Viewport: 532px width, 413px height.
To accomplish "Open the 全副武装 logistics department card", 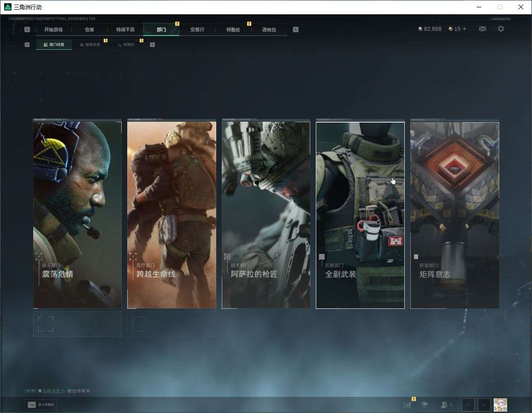I will coord(361,215).
